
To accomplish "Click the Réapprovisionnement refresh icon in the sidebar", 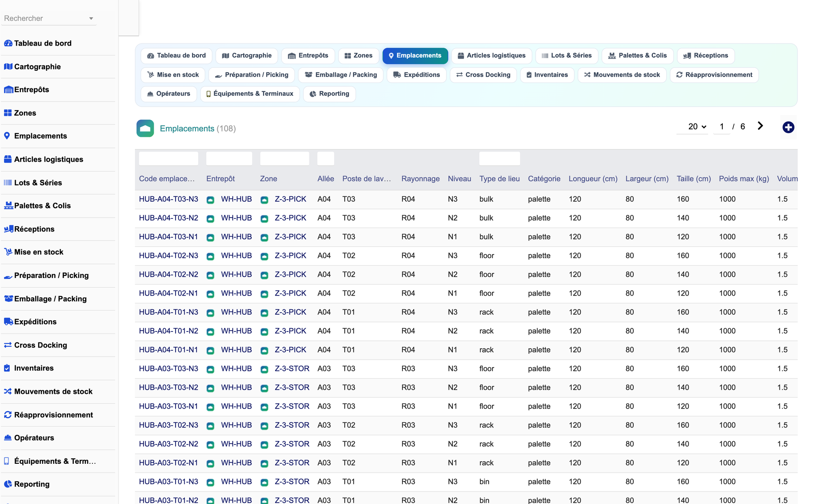I will click(8, 414).
